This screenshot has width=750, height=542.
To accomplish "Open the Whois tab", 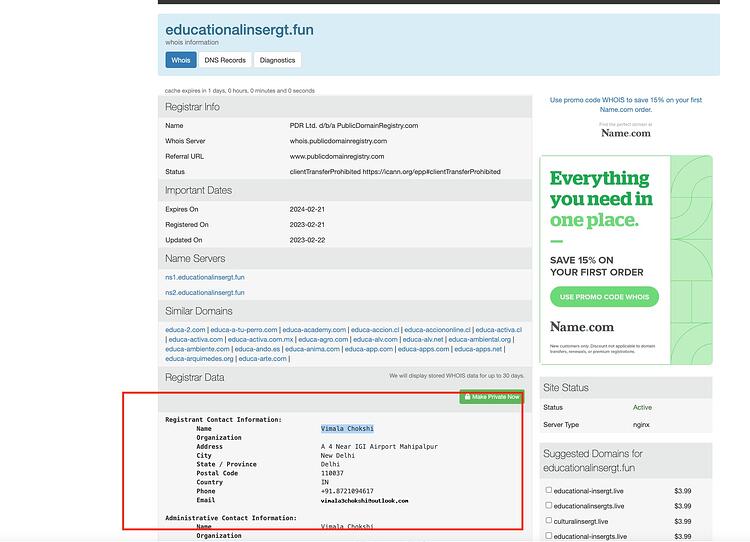I will pos(181,60).
